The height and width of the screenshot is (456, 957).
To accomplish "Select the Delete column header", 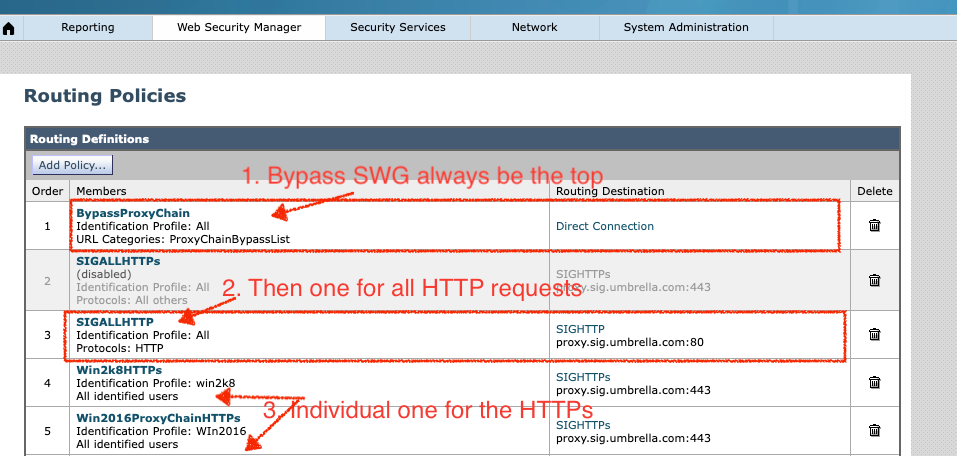I will pos(875,191).
